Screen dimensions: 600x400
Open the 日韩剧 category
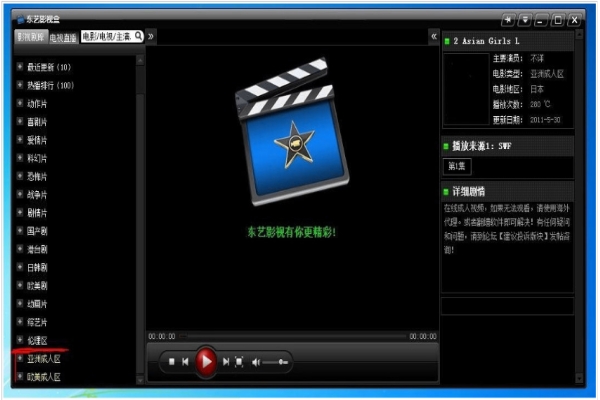click(x=38, y=267)
